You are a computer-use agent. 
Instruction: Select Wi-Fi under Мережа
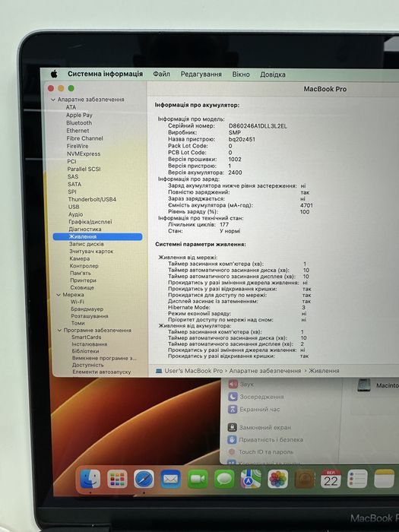[x=78, y=302]
